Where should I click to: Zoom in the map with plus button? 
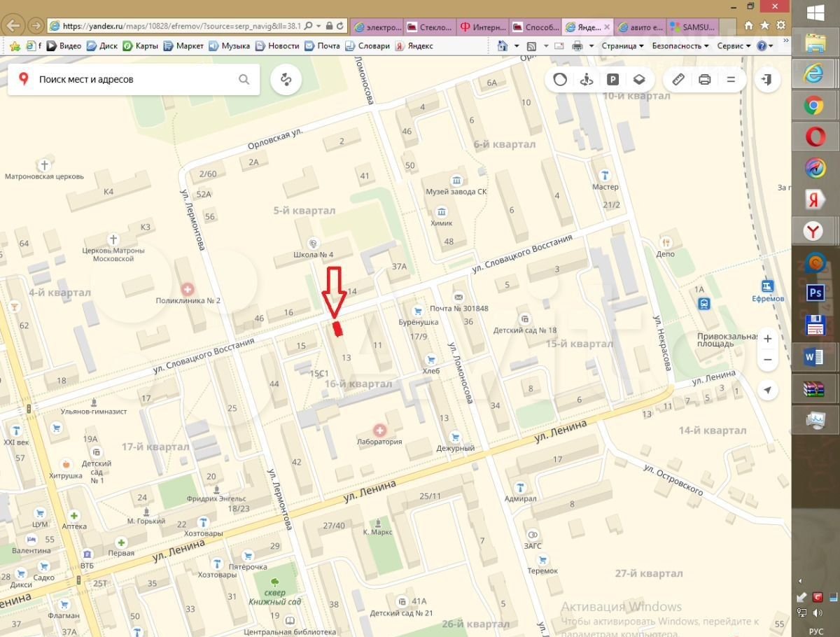(768, 339)
